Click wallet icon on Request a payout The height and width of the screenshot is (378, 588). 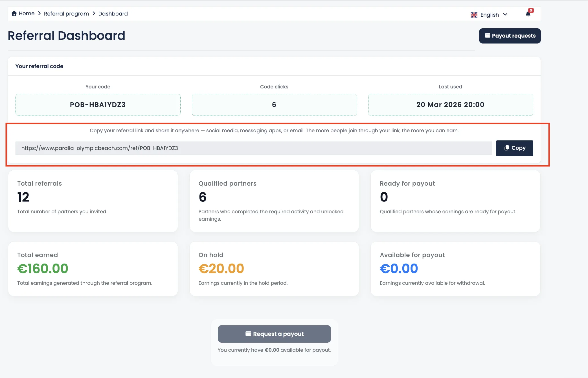click(248, 334)
